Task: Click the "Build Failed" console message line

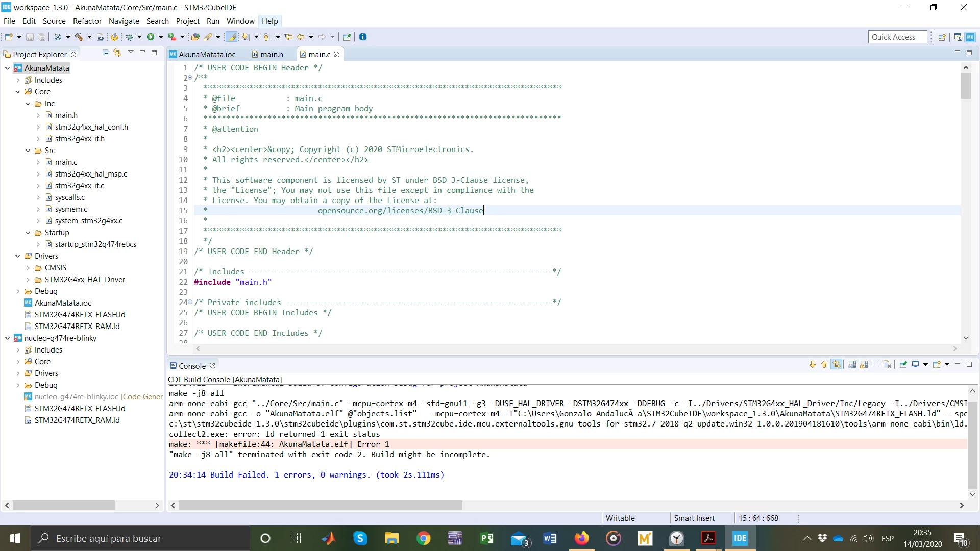Action: click(x=306, y=475)
